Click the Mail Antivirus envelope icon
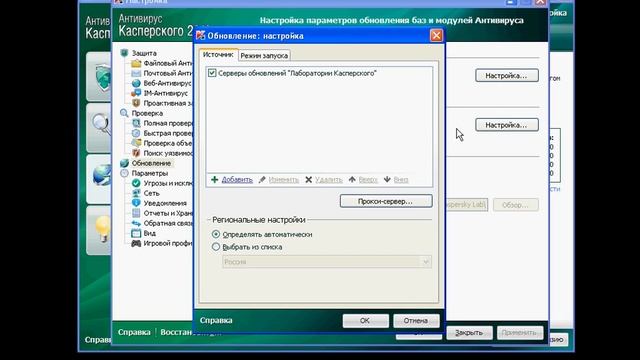This screenshot has height=360, width=640. click(136, 73)
